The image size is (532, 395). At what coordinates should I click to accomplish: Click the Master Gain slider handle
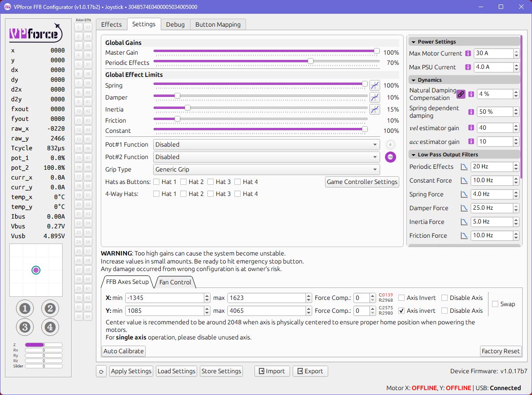tap(377, 51)
